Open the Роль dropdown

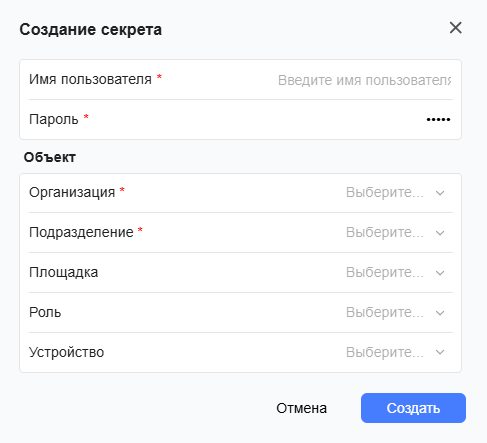[395, 313]
